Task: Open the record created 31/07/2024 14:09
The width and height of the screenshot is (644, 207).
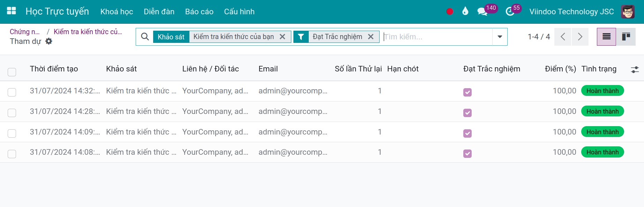Action: click(x=65, y=132)
